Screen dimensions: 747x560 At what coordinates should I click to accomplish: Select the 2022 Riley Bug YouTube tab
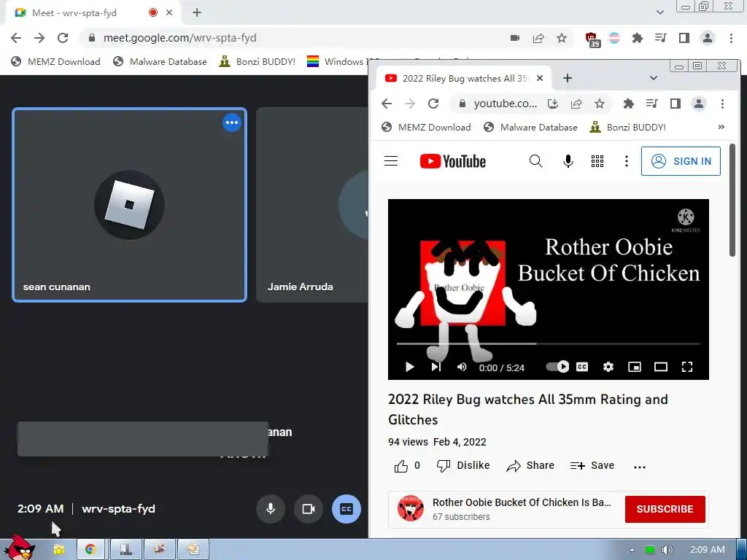[465, 78]
